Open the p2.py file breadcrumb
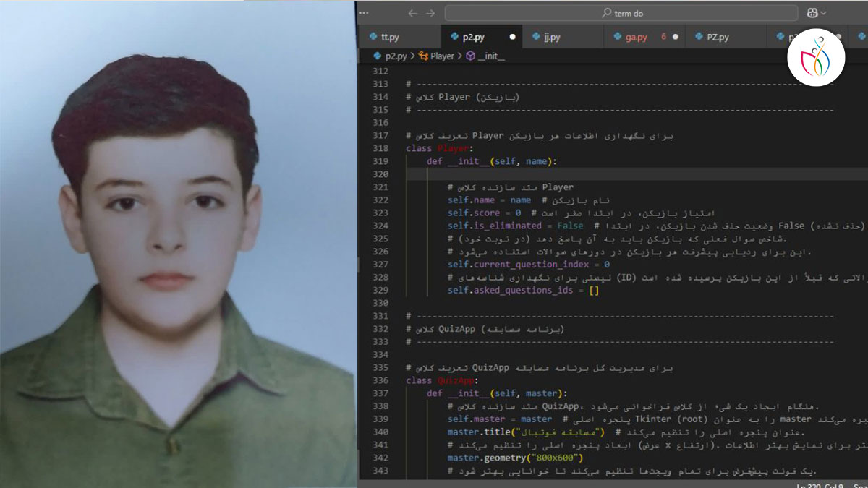 coord(395,56)
